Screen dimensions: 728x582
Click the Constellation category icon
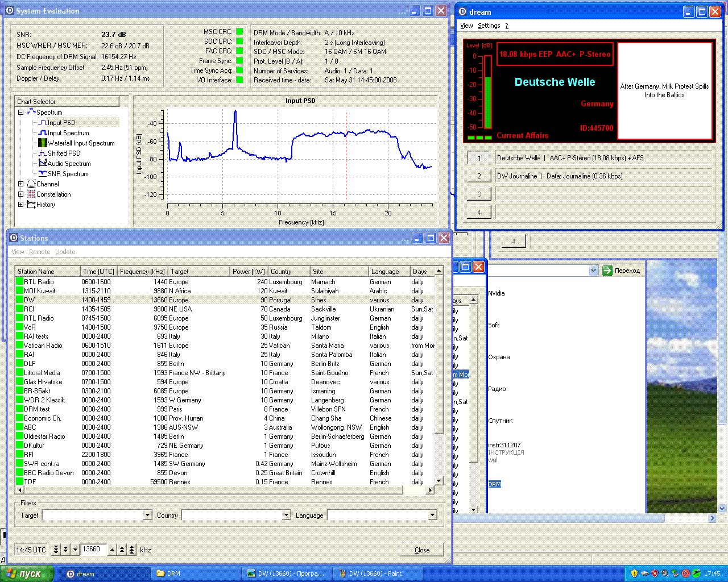31,194
